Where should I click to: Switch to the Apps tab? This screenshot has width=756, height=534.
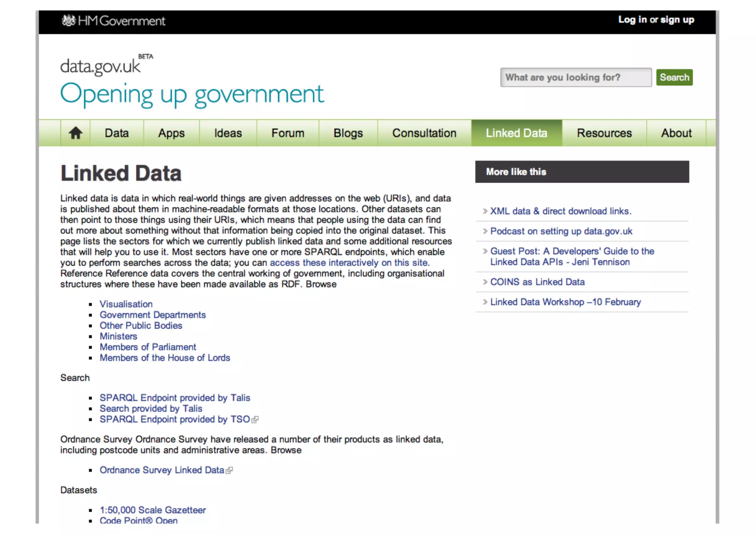(x=171, y=133)
